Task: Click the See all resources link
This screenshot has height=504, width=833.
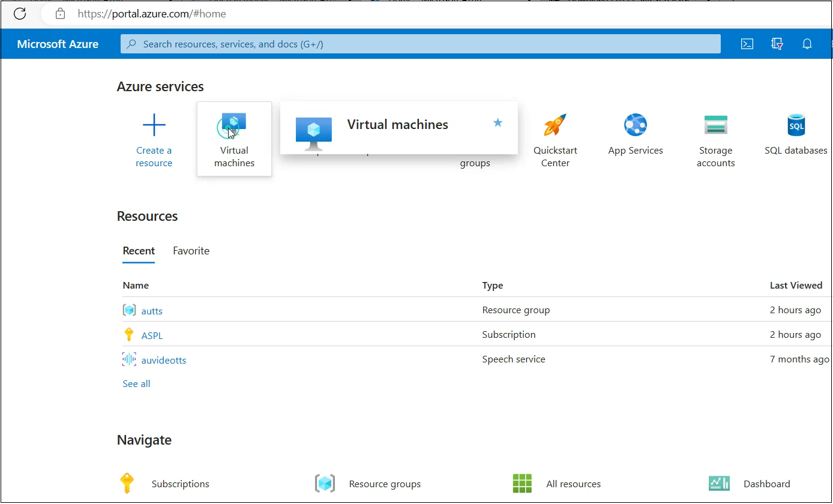Action: (x=136, y=383)
